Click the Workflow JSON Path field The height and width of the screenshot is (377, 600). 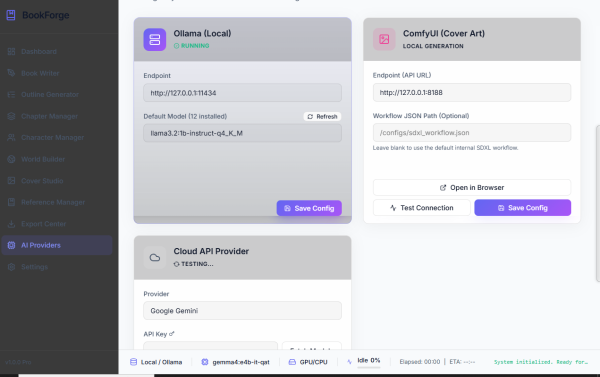click(472, 132)
